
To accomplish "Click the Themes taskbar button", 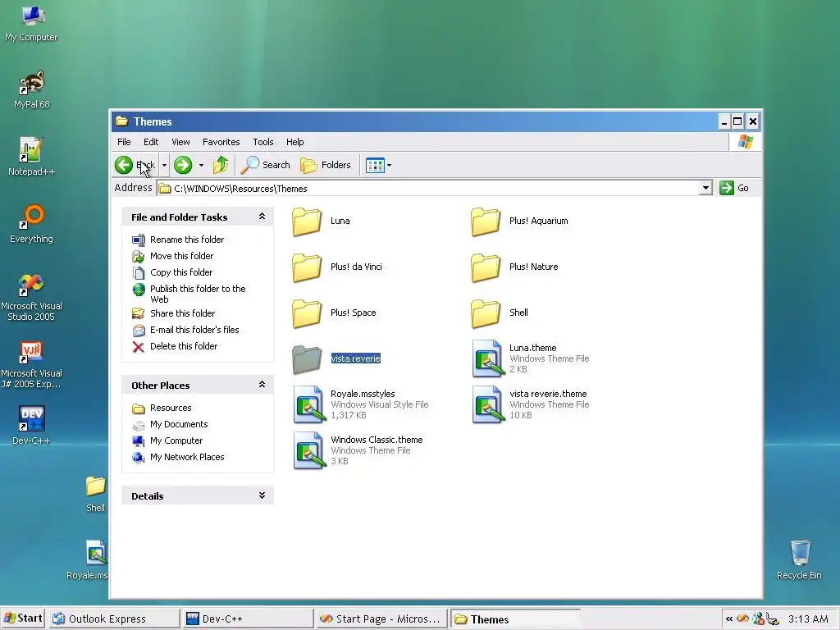I will (515, 619).
